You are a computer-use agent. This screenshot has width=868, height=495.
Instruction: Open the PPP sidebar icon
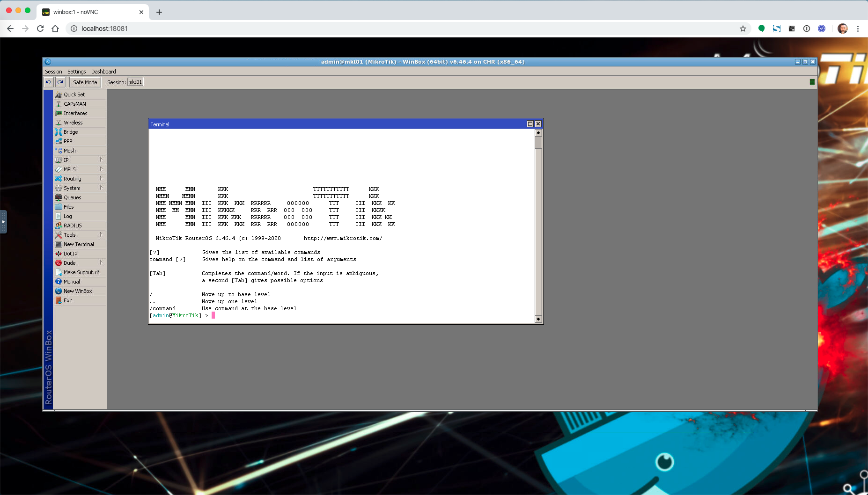pyautogui.click(x=59, y=141)
